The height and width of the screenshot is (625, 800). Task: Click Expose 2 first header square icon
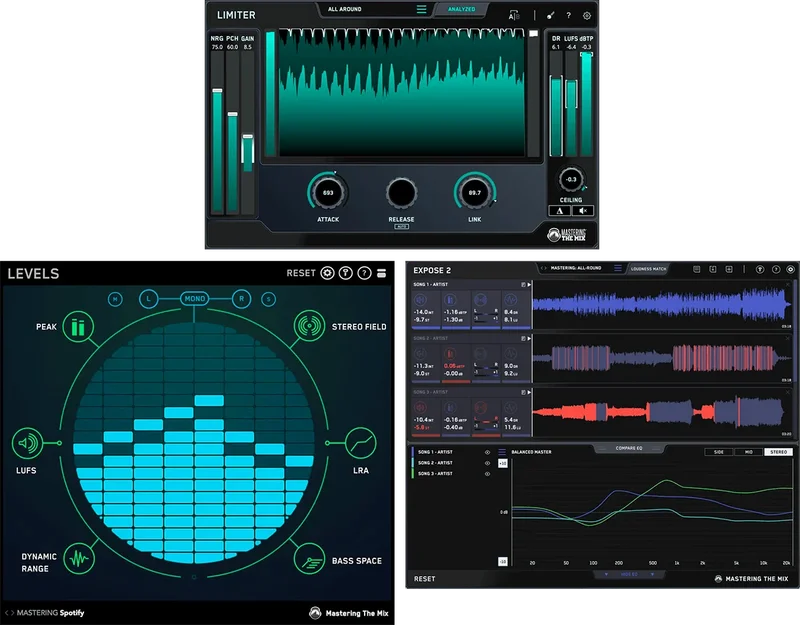[x=696, y=269]
